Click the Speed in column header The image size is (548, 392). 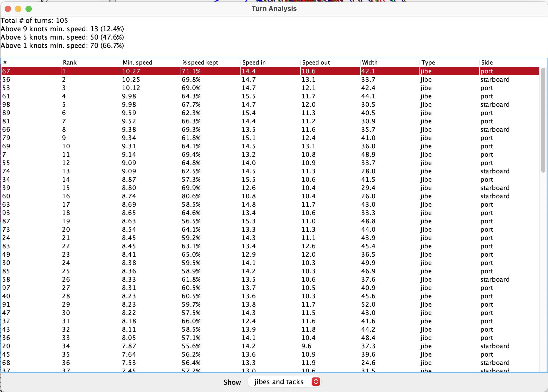coord(254,62)
